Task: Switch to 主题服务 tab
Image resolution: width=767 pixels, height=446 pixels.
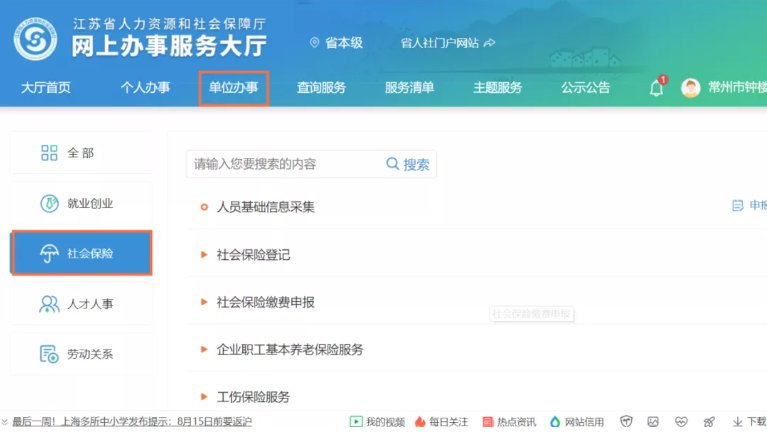Action: (x=497, y=88)
